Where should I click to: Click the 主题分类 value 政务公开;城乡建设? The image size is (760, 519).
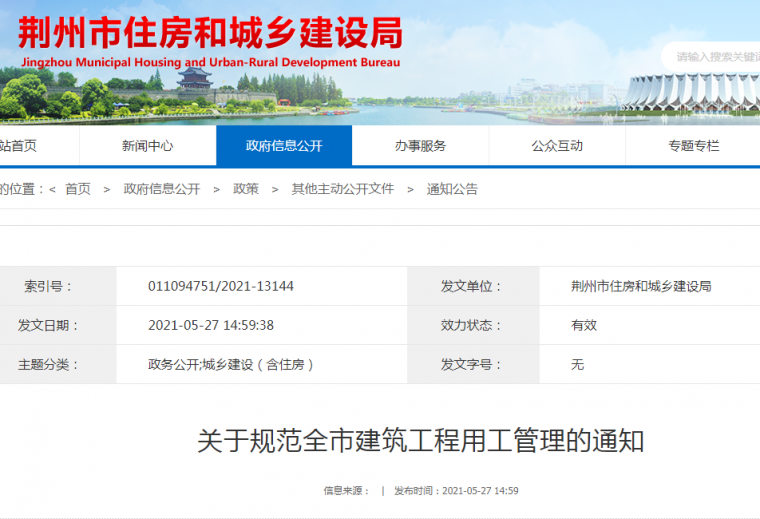[231, 365]
